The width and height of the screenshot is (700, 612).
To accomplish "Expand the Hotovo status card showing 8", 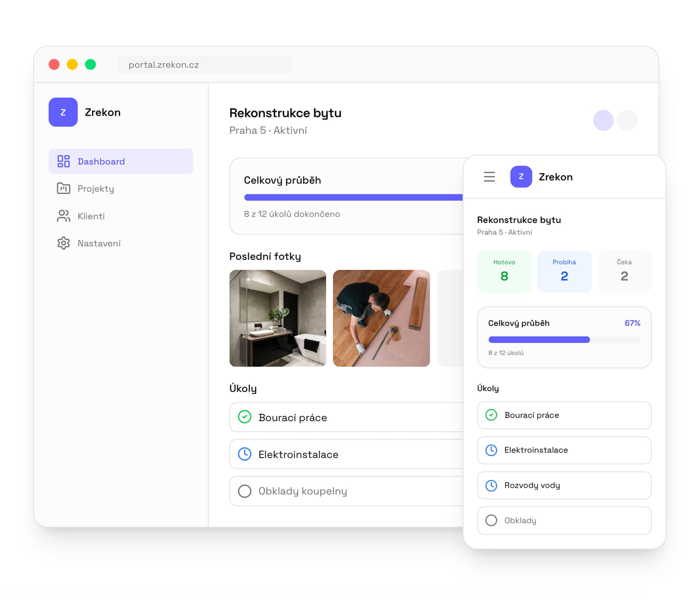I will [504, 271].
